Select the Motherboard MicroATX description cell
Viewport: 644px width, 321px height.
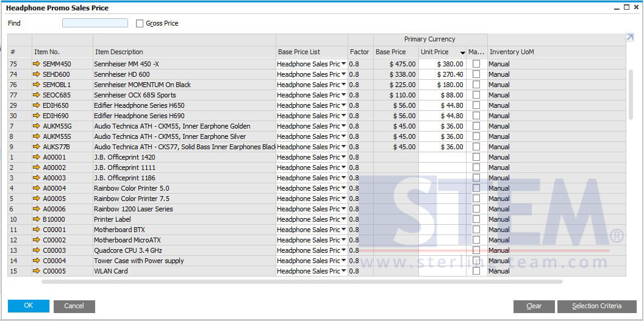click(x=184, y=240)
